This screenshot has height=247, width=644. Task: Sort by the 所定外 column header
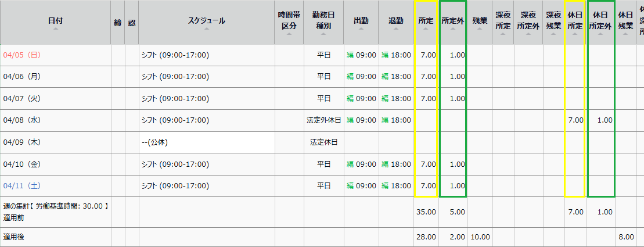[452, 22]
